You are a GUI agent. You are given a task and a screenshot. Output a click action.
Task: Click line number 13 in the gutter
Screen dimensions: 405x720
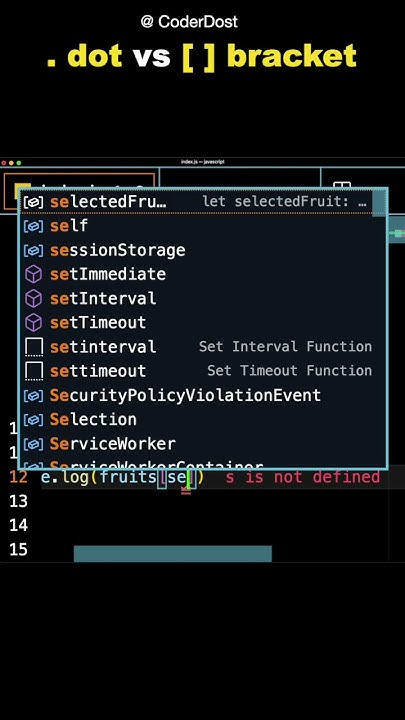point(18,501)
